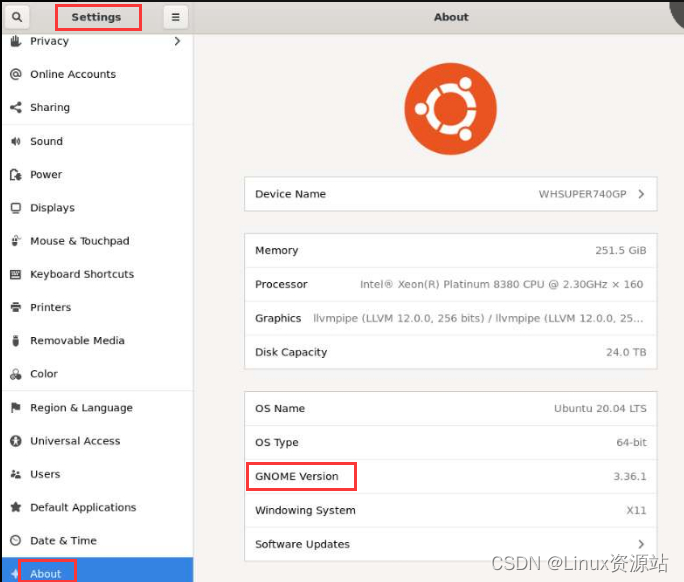Select the About item in sidebar
The image size is (684, 582).
[98, 570]
